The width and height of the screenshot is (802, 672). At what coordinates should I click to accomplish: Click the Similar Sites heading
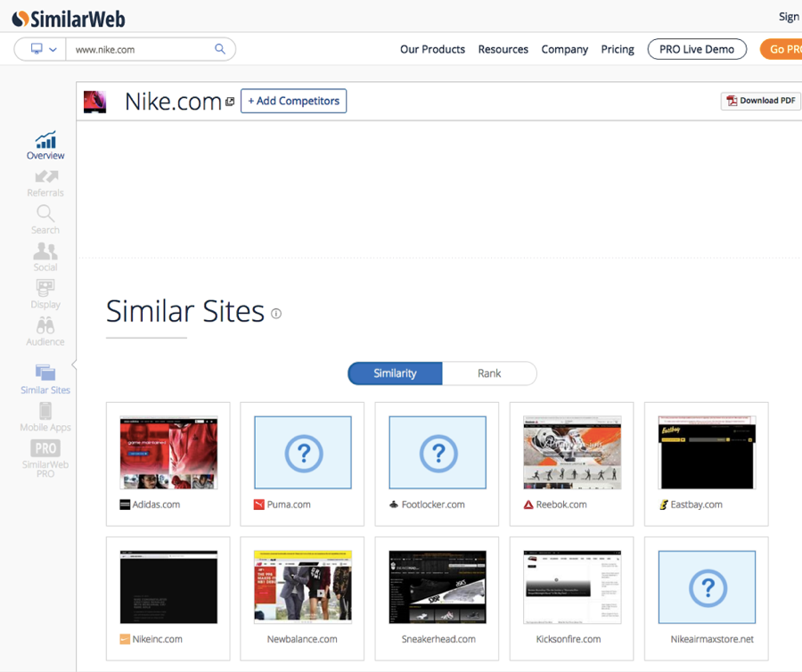pyautogui.click(x=185, y=311)
